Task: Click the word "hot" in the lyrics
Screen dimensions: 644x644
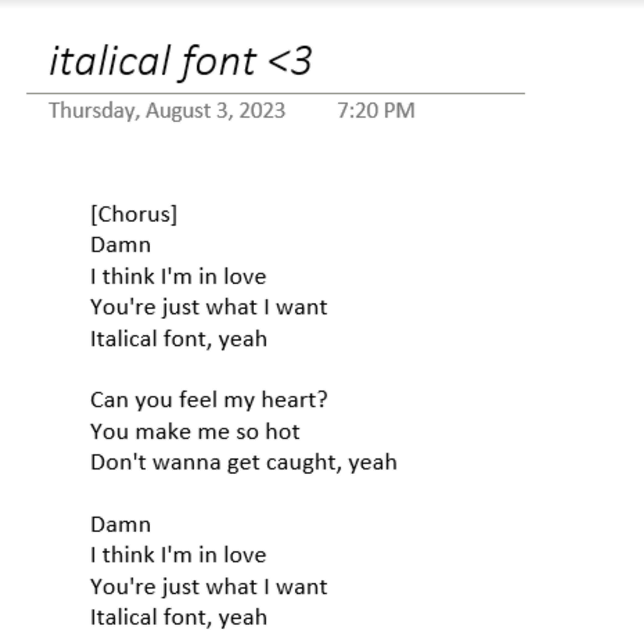Action: pyautogui.click(x=282, y=432)
